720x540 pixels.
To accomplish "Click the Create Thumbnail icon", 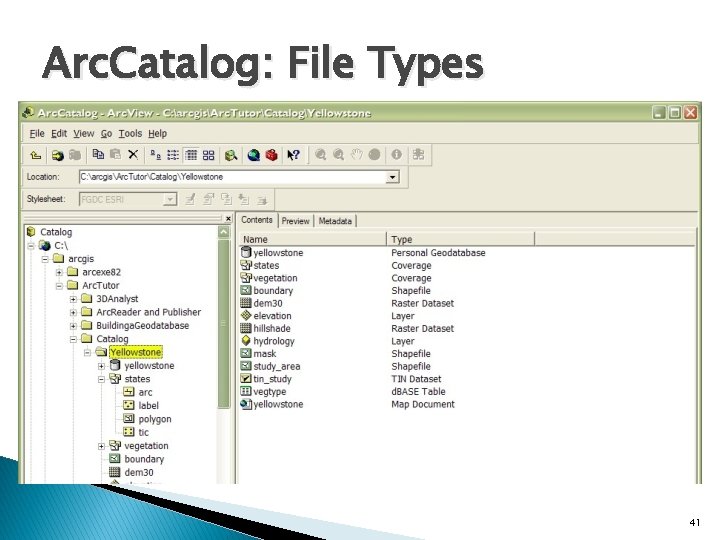I will click(x=418, y=155).
